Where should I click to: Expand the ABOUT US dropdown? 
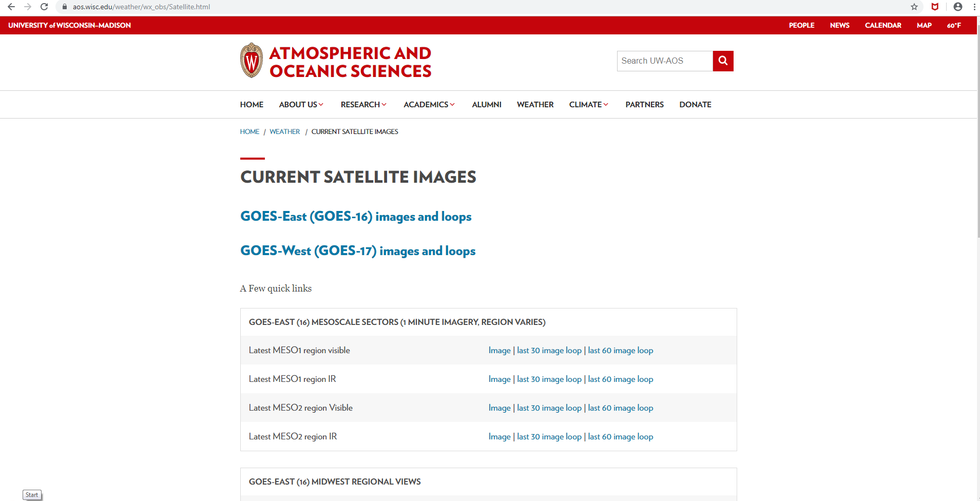point(301,104)
